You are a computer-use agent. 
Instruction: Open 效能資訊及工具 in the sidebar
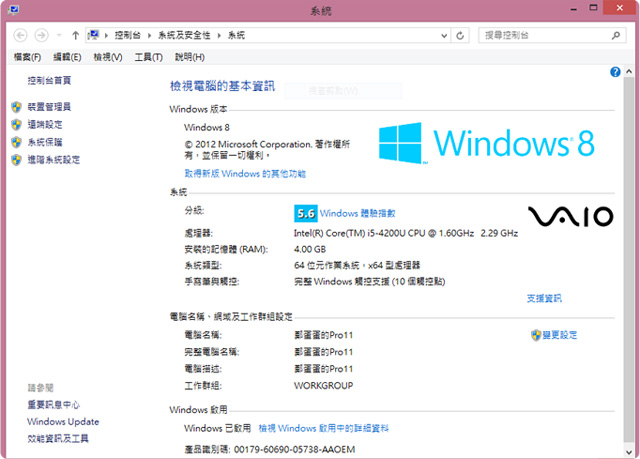click(58, 439)
